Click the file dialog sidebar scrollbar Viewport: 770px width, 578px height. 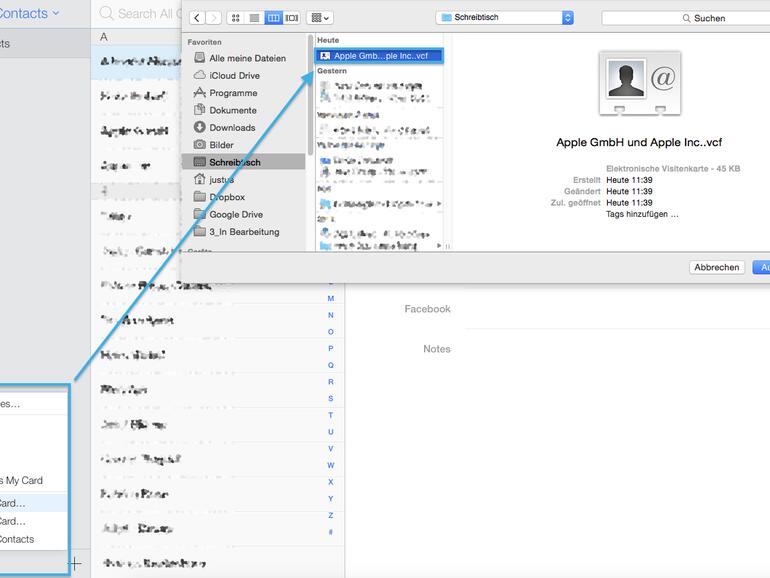(x=310, y=96)
